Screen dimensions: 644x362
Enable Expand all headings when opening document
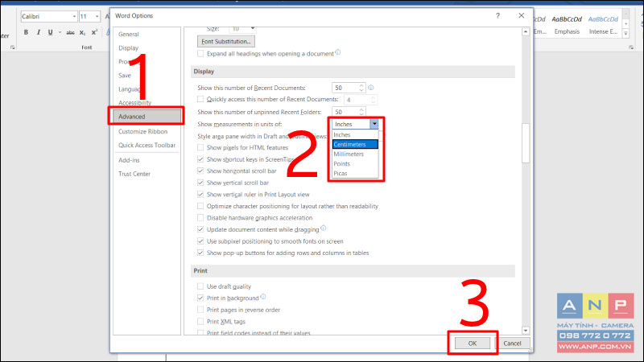point(200,53)
